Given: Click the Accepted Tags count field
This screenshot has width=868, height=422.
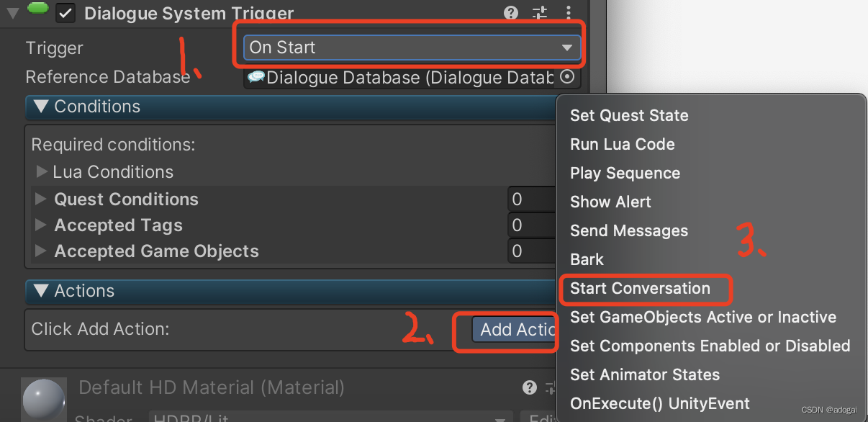Looking at the screenshot, I should pyautogui.click(x=533, y=225).
